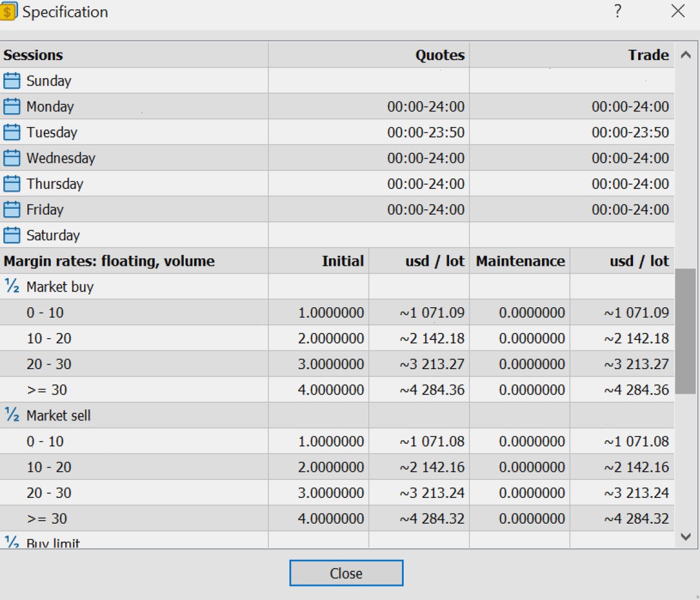Image resolution: width=700 pixels, height=600 pixels.
Task: Click the calendar icon beside Tuesday
Action: [x=12, y=132]
